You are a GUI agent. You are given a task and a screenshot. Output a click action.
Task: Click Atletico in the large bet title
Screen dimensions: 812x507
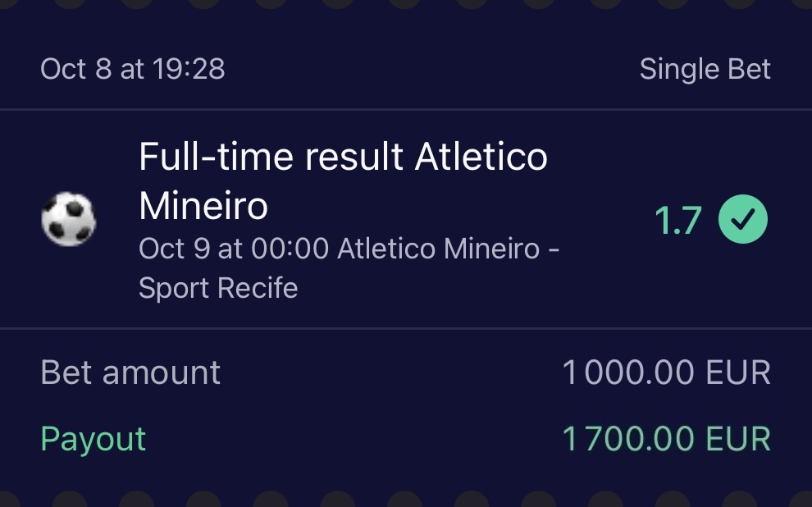481,156
